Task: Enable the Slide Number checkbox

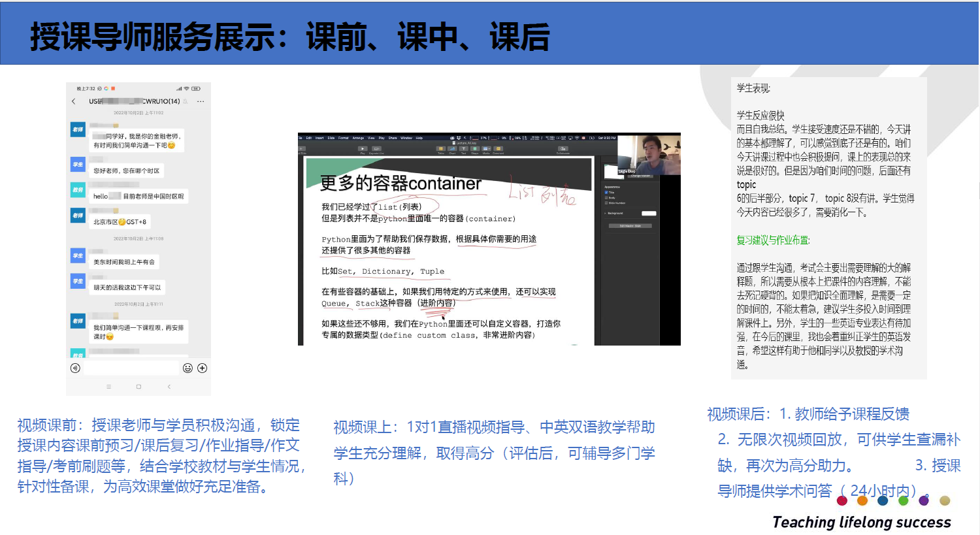Action: click(x=606, y=203)
